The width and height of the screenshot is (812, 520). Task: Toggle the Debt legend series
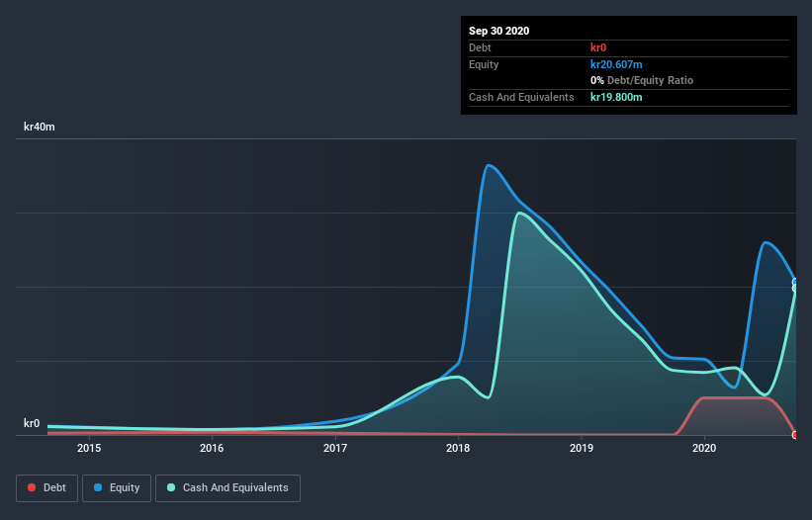46,488
